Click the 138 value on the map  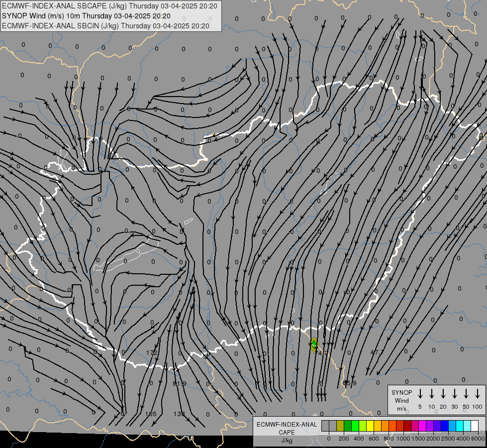tap(179, 414)
